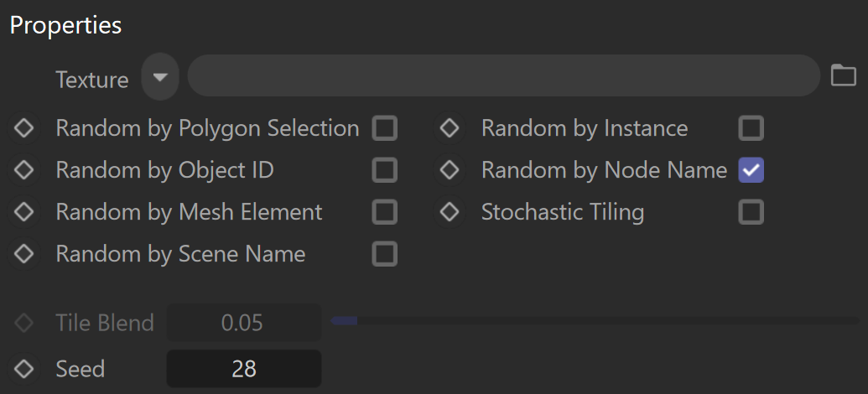Click keyframe diamond for Random by Instance

click(x=449, y=128)
